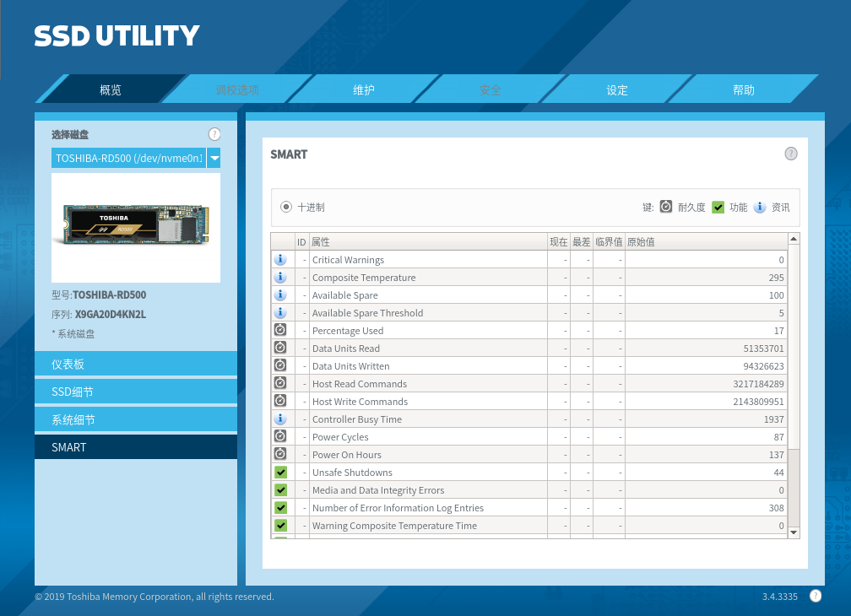Viewport: 851px width, 616px height.
Task: Select the Host Read Commands value 3217184289
Action: [758, 384]
